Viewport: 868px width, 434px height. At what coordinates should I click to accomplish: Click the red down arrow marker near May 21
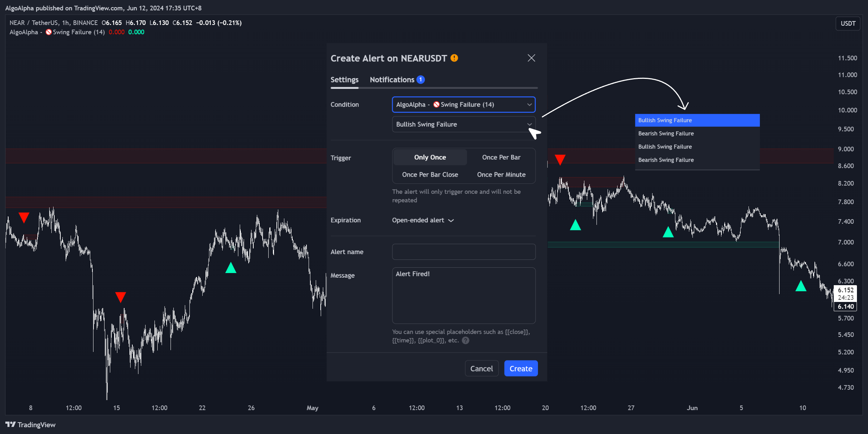click(x=560, y=160)
